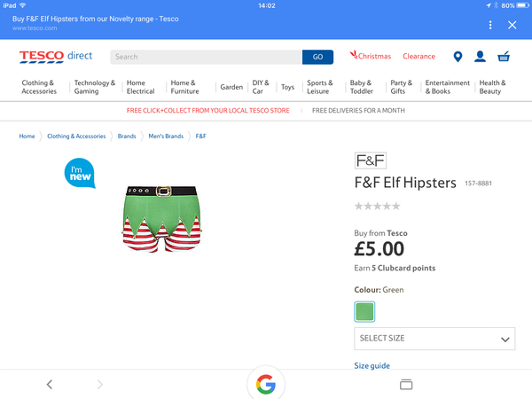Open the Technology & Gaming menu
This screenshot has height=399, width=532.
(x=94, y=87)
